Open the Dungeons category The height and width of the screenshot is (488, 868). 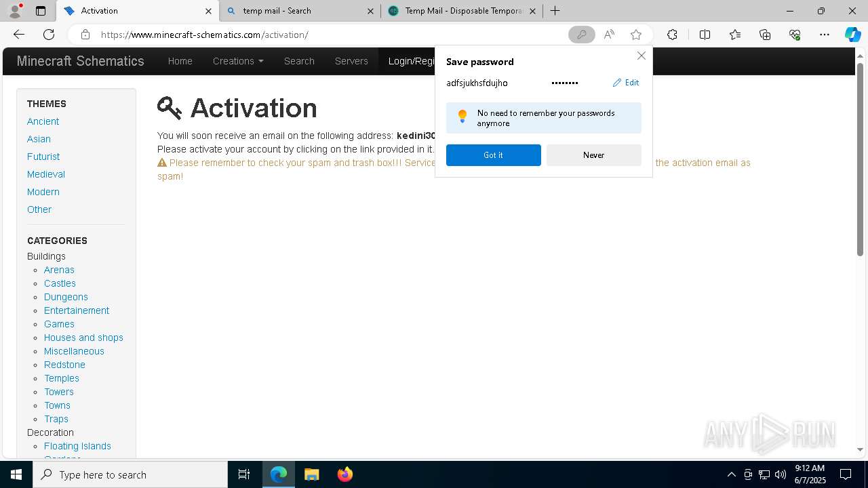66,297
